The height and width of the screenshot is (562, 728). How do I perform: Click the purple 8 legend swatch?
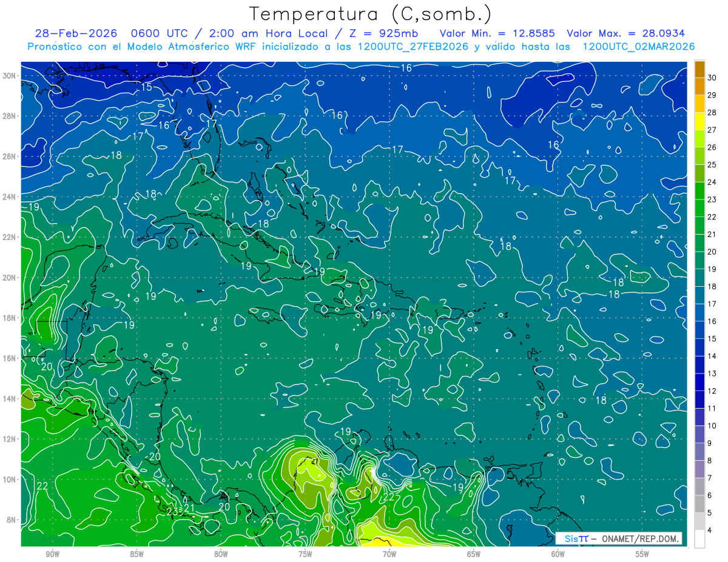click(x=699, y=469)
